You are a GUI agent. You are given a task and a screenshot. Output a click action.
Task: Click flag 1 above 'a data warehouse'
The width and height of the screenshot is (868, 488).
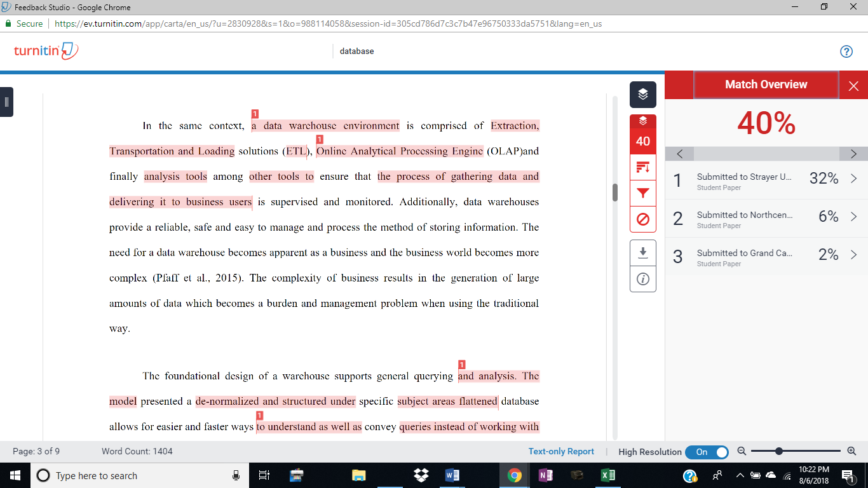point(255,114)
